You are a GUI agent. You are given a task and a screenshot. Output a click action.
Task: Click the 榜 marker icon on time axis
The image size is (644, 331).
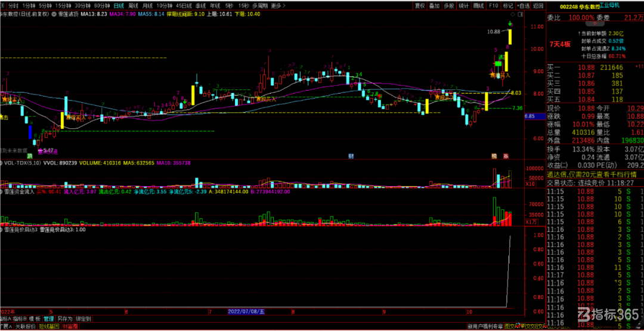[x=495, y=156]
